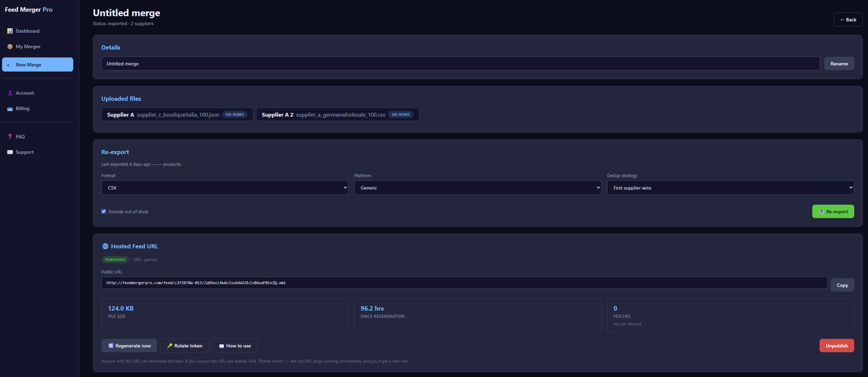Click the Dashboard chart icon in sidebar

click(10, 31)
